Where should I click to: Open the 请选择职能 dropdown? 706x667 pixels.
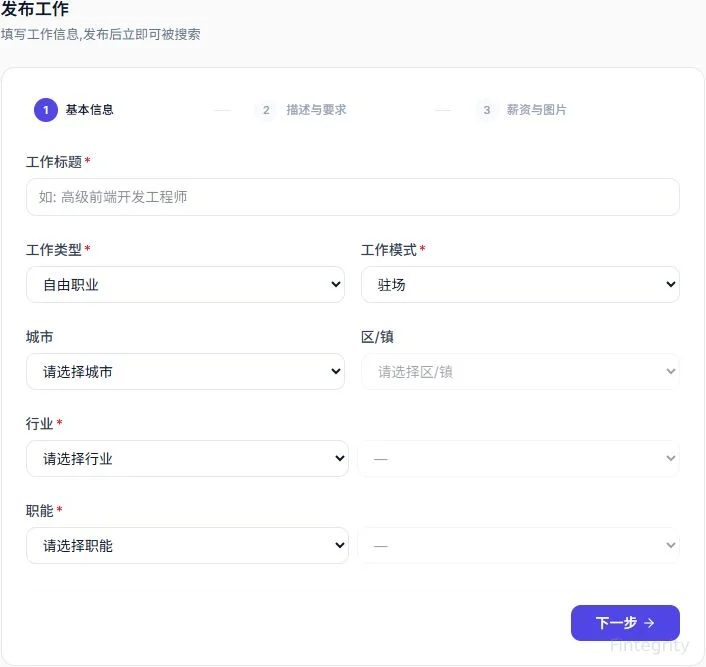(x=187, y=545)
